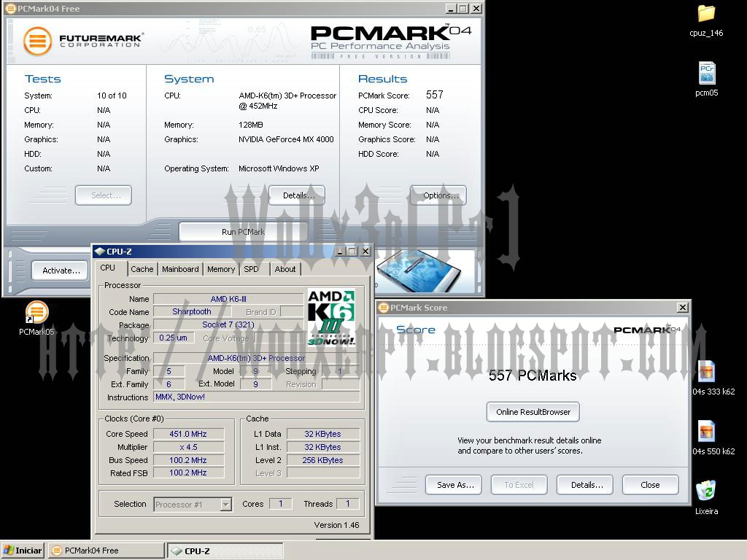
Task: Expand the Processor #1 selection dropdown
Action: coord(226,505)
